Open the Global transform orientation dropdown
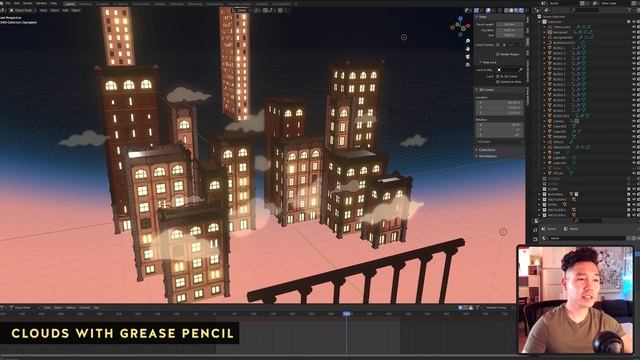Viewport: 640px width, 360px height. click(241, 10)
